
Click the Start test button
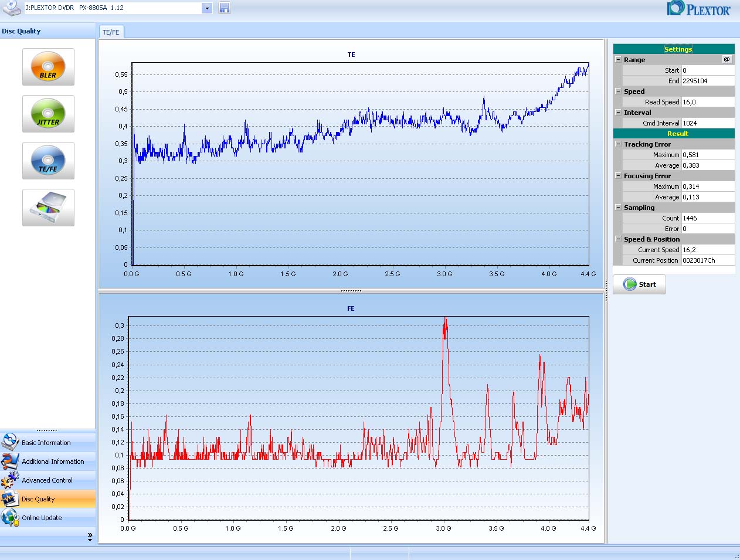[x=639, y=284]
